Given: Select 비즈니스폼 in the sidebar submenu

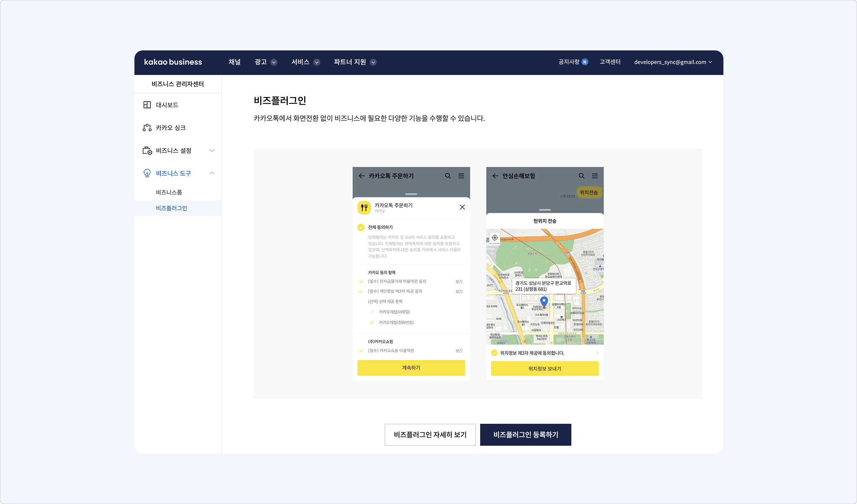Looking at the screenshot, I should pyautogui.click(x=169, y=192).
